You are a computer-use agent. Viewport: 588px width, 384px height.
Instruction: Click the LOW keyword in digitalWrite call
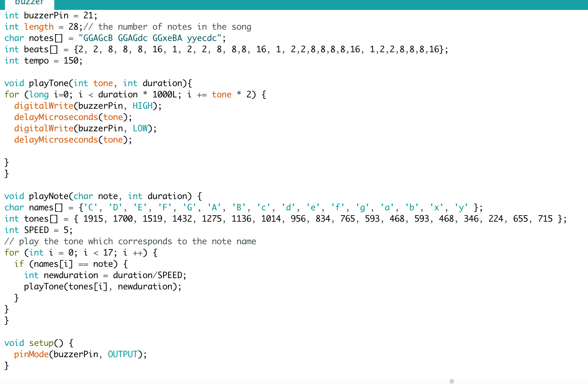click(x=140, y=128)
